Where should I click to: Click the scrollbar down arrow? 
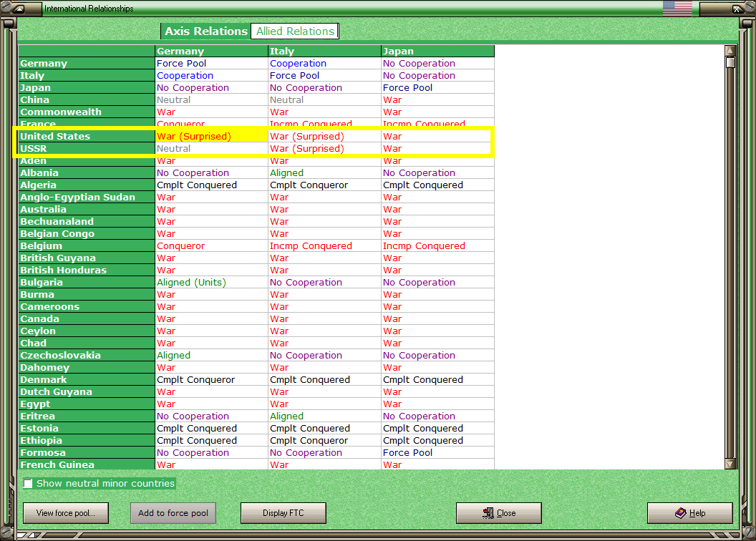[x=730, y=464]
